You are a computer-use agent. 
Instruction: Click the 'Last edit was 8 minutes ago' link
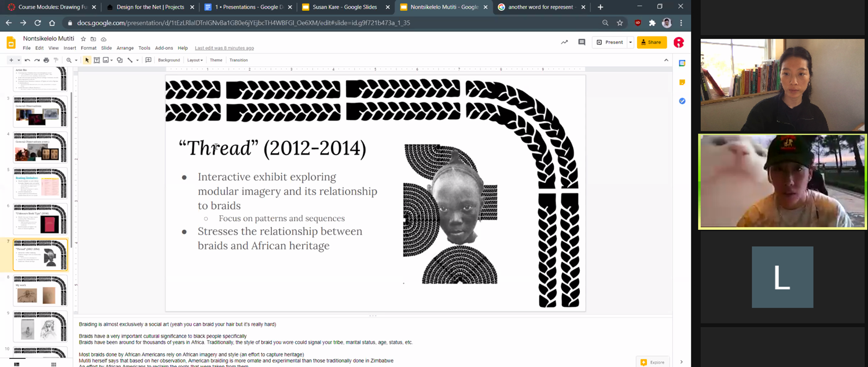tap(225, 48)
